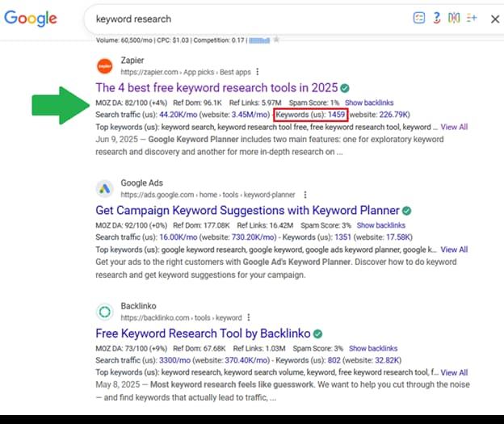The height and width of the screenshot is (424, 504).
Task: View All top keywords for Backlinko
Action: pos(454,372)
